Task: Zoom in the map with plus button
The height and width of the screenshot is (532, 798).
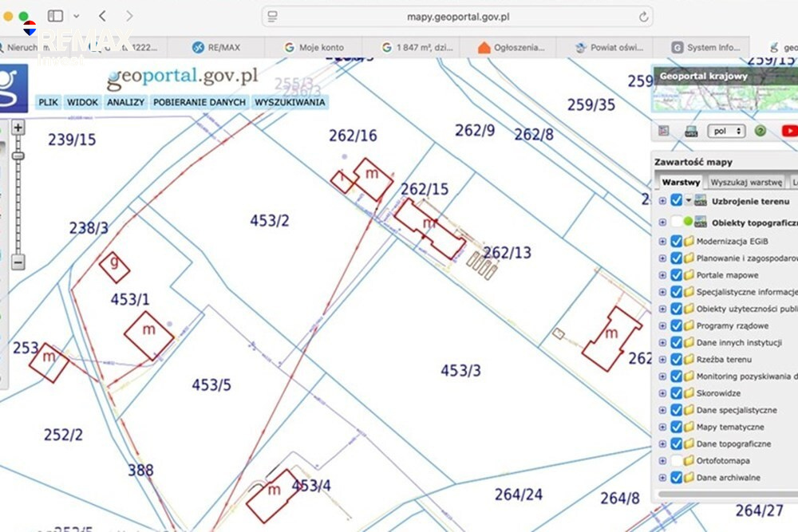Action: pyautogui.click(x=18, y=127)
